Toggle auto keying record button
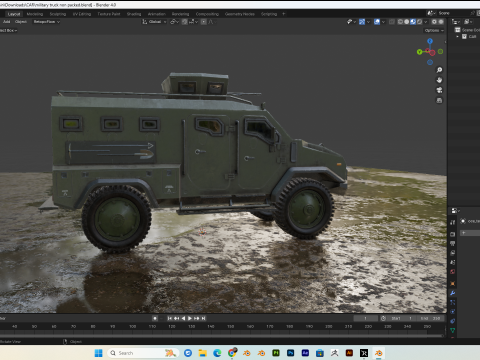Viewport: 480px width, 360px height. [x=155, y=318]
